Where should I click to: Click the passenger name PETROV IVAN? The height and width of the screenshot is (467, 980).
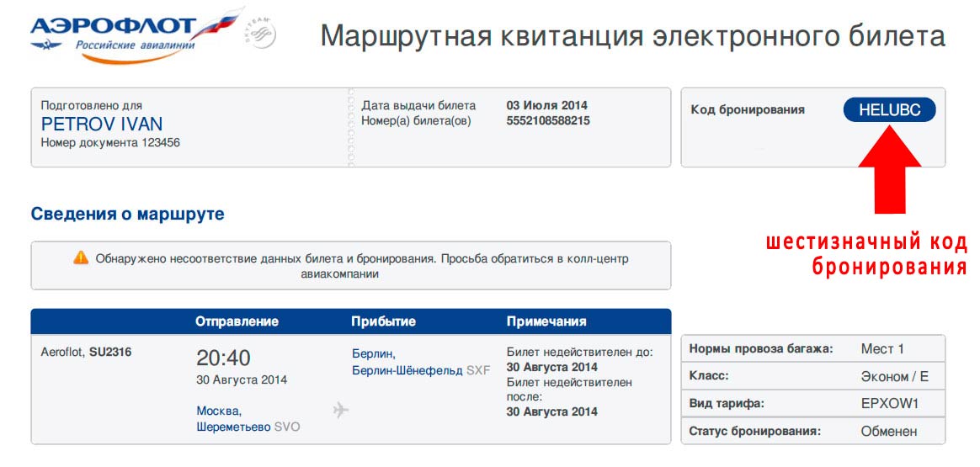(102, 124)
